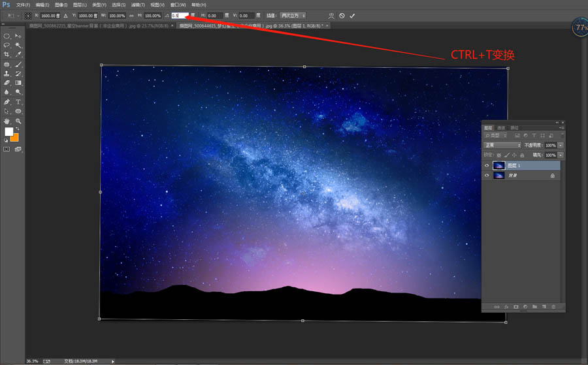Image resolution: width=588 pixels, height=365 pixels.
Task: Filter layers by pixel layer icon
Action: tap(517, 135)
